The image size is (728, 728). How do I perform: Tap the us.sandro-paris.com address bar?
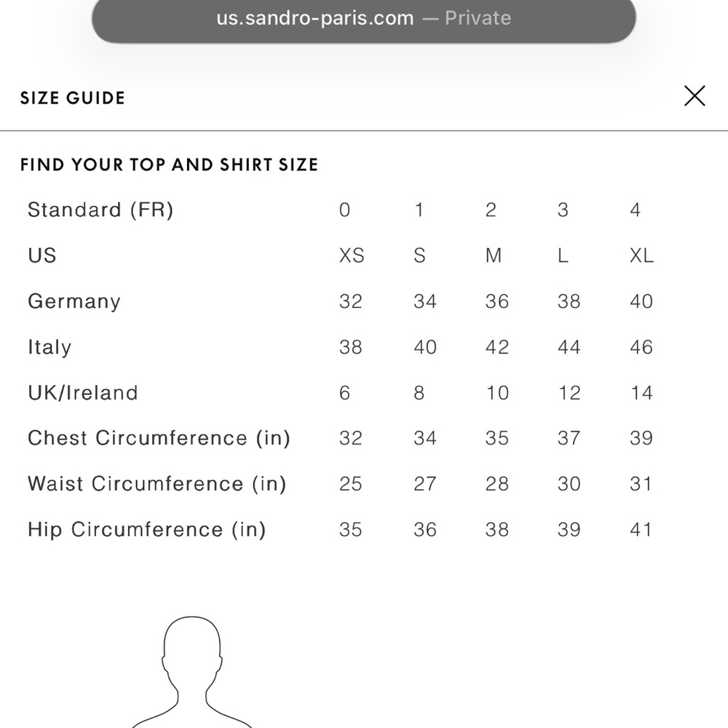tap(363, 19)
